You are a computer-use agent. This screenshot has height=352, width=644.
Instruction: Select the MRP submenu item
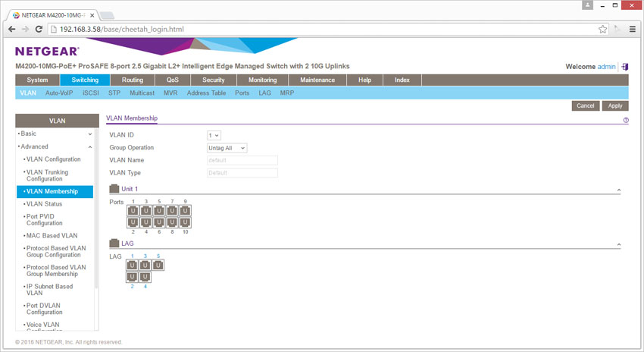pyautogui.click(x=286, y=93)
